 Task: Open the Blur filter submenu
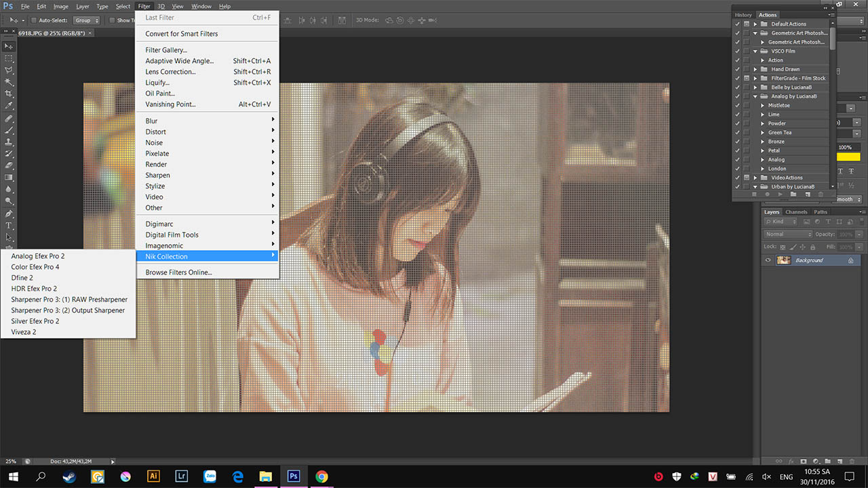pos(208,121)
